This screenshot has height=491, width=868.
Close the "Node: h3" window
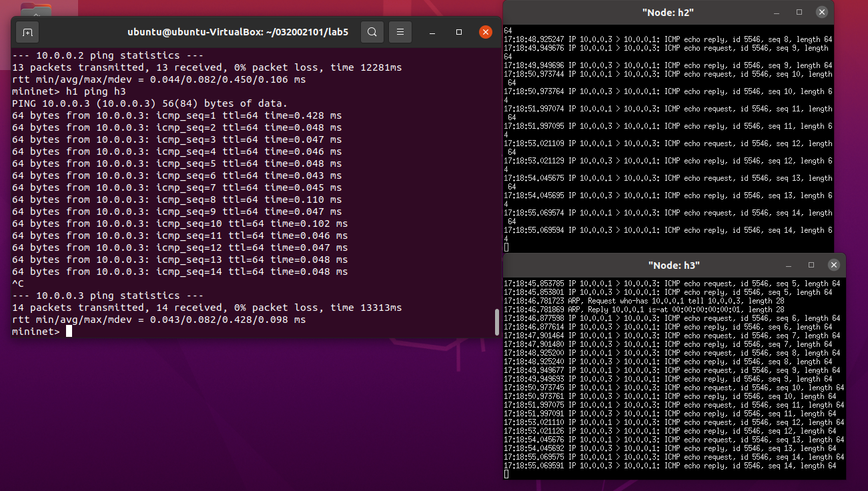pos(833,265)
